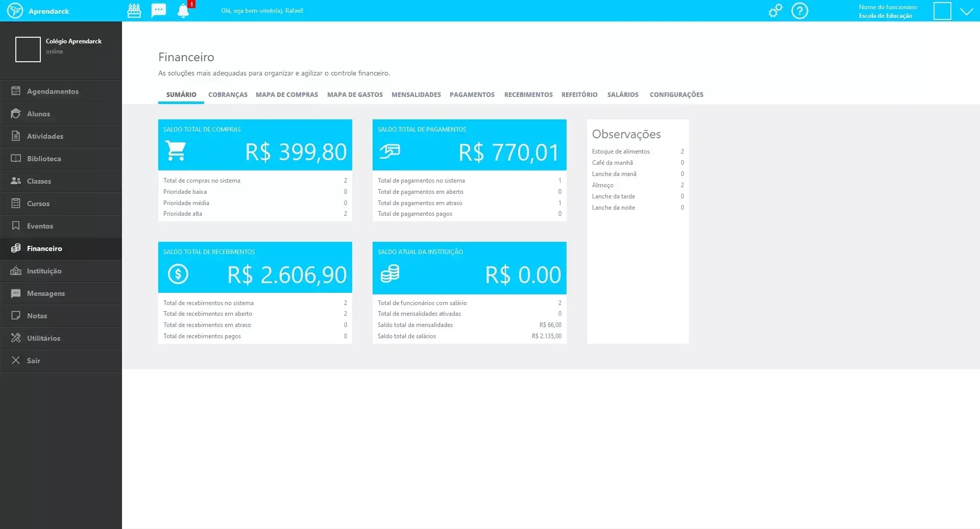Switch to the Salários tab
Image resolution: width=980 pixels, height=529 pixels.
pyautogui.click(x=623, y=94)
